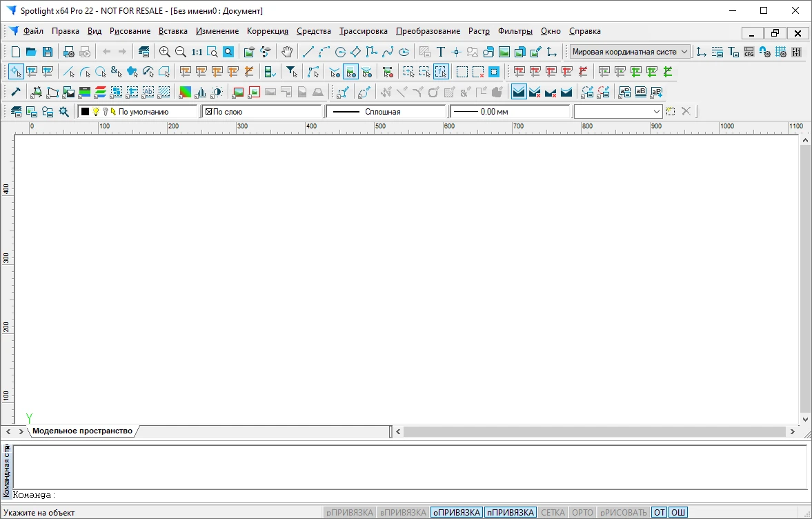The height and width of the screenshot is (519, 812).
Task: Disable оПРИВЯЗКА snap in status bar
Action: [456, 513]
